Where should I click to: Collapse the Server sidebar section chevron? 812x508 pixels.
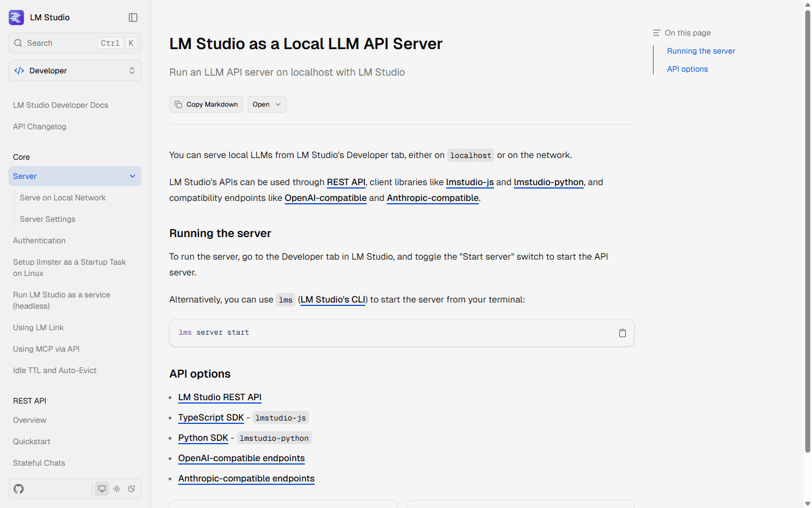[133, 176]
